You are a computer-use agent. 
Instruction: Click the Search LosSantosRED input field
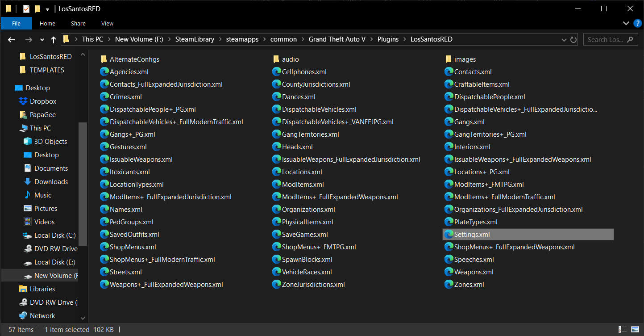point(605,39)
